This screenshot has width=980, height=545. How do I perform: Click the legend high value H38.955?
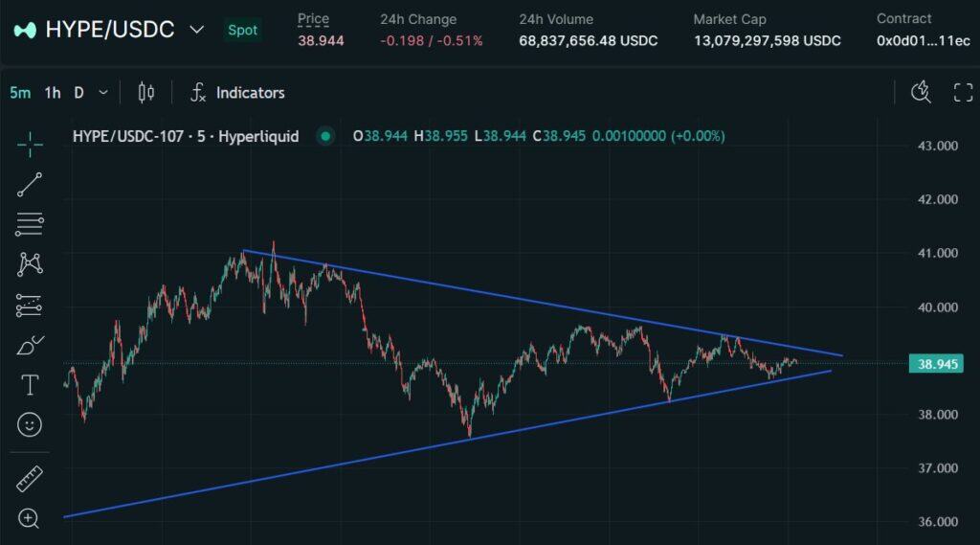(440, 136)
